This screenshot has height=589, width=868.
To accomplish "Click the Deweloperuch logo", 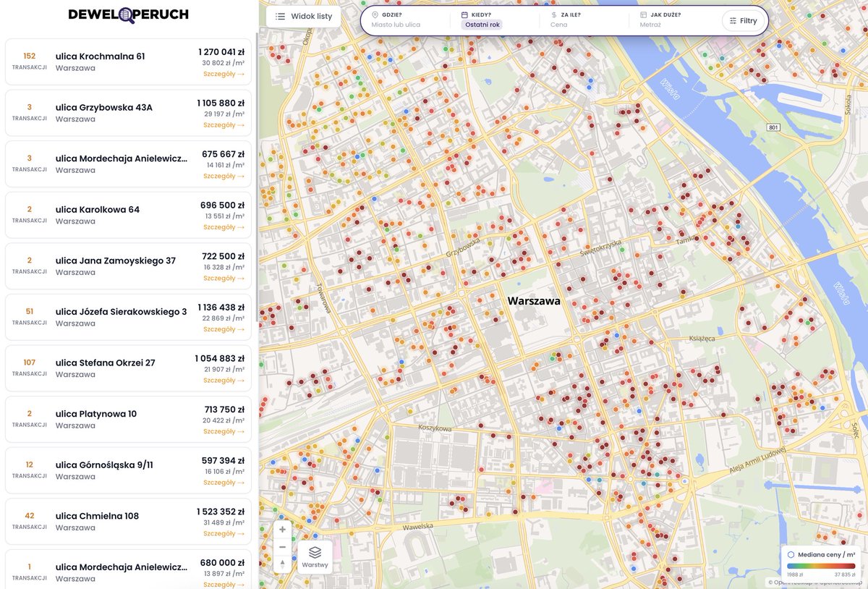I will (129, 14).
